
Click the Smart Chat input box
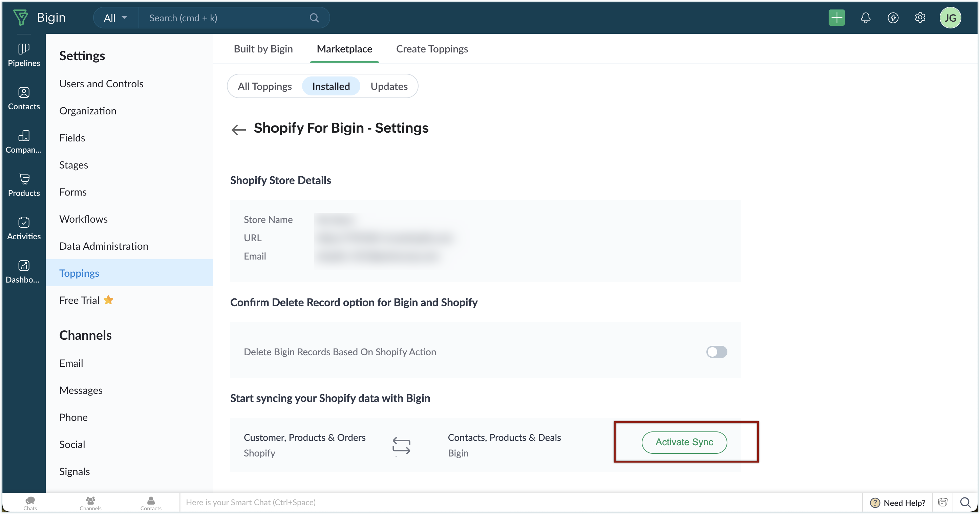[x=520, y=502]
